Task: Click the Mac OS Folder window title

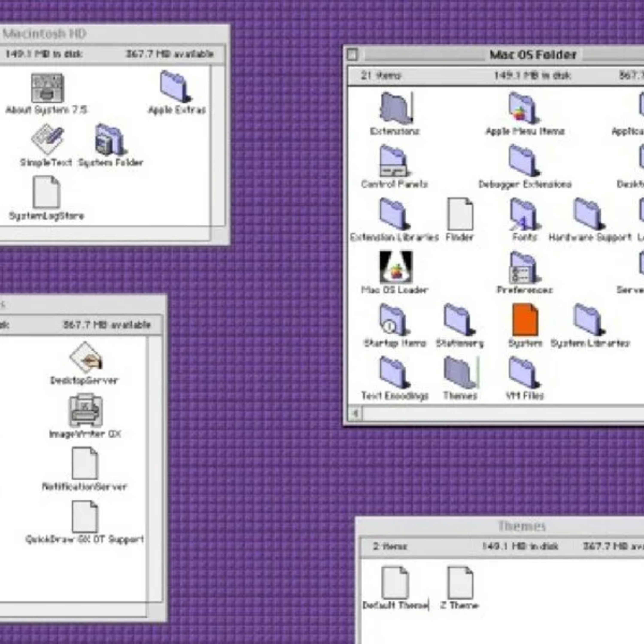Action: point(533,55)
